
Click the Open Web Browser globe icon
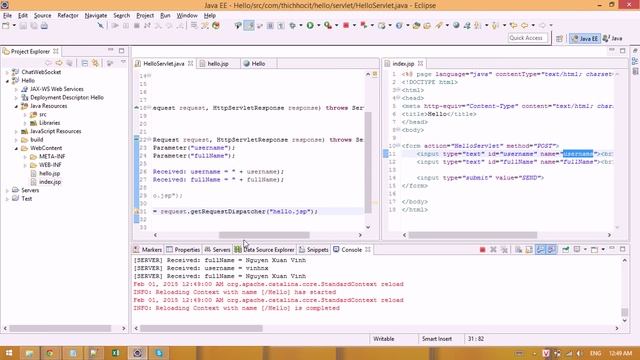[x=456, y=25]
